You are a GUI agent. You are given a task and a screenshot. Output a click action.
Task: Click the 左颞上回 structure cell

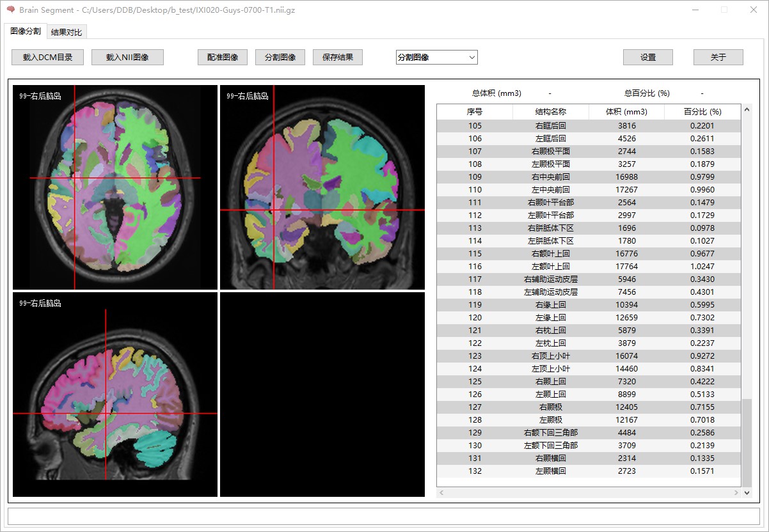(x=551, y=395)
